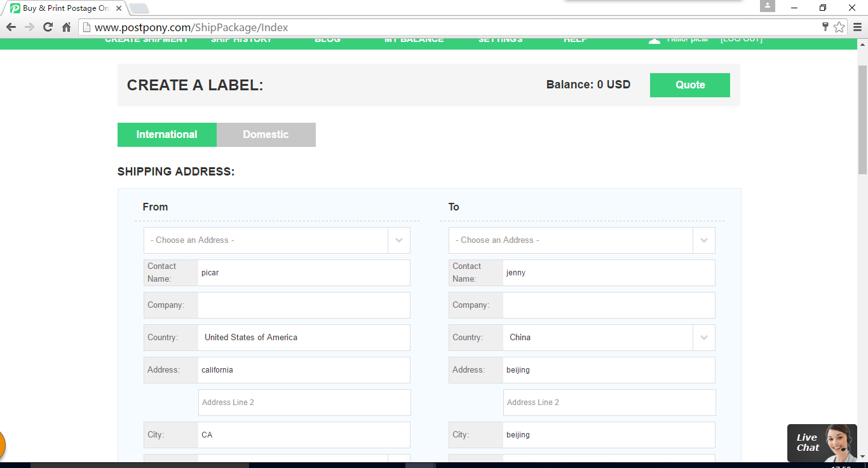The height and width of the screenshot is (468, 868).
Task: Click the browser forward arrow
Action: click(29, 27)
